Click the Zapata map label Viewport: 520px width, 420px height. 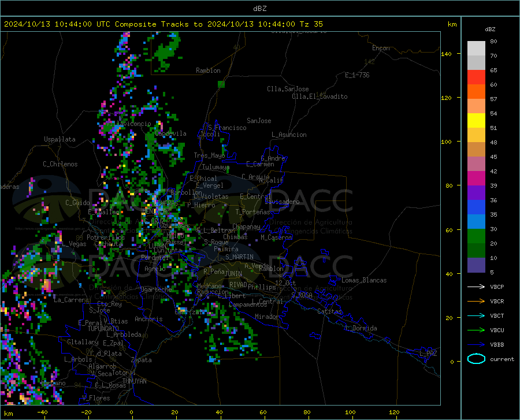tap(142, 360)
